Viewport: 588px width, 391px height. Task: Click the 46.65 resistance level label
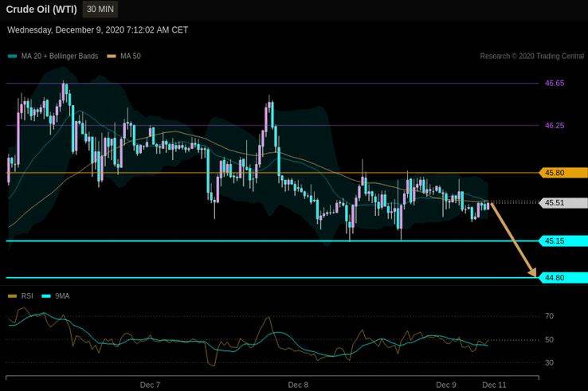click(555, 84)
